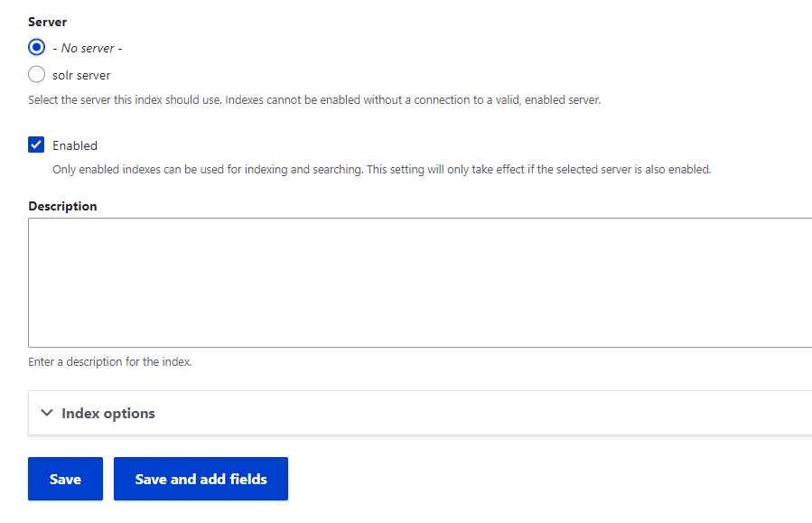Screen dimensions: 812x523
Task: Click the "solr server" label text
Action: (x=81, y=75)
